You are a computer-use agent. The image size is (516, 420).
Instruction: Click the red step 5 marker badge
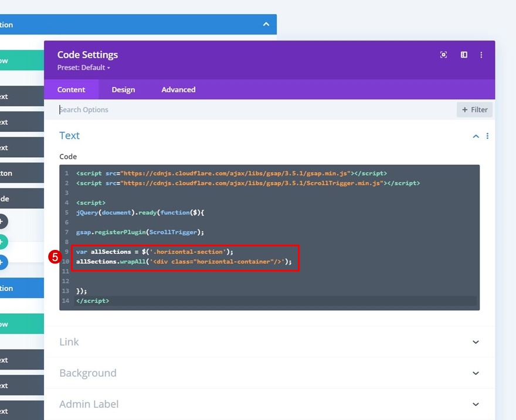(55, 257)
